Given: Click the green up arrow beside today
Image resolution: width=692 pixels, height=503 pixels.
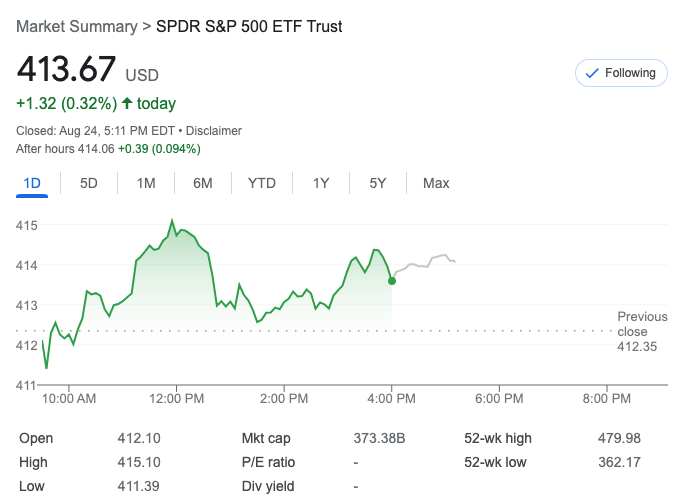Looking at the screenshot, I should pyautogui.click(x=126, y=103).
